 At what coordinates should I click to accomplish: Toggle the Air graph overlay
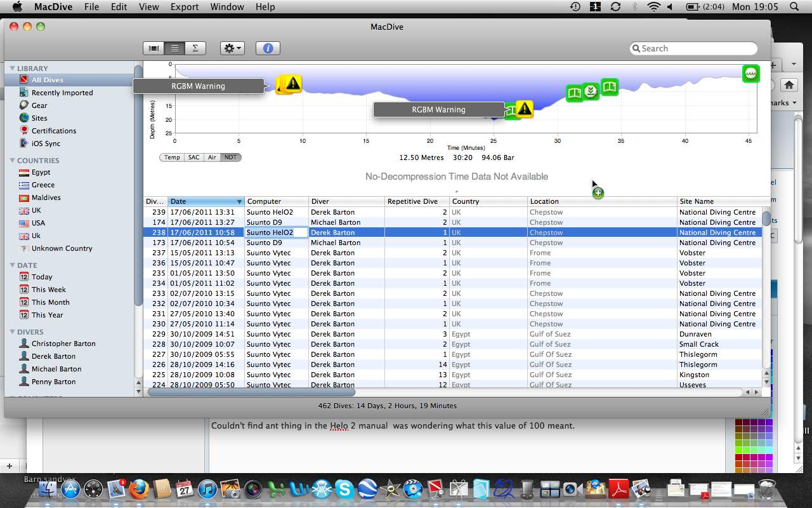212,157
